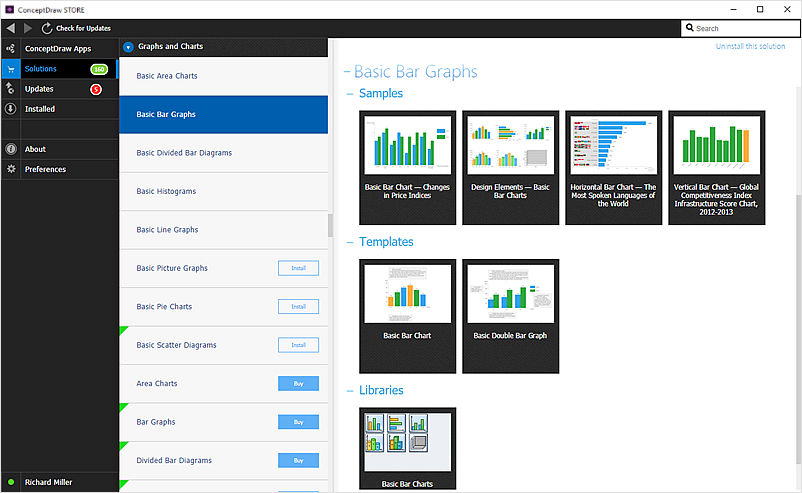Click the Richard Miller user name
Screen dimensions: 802x493
tap(49, 482)
